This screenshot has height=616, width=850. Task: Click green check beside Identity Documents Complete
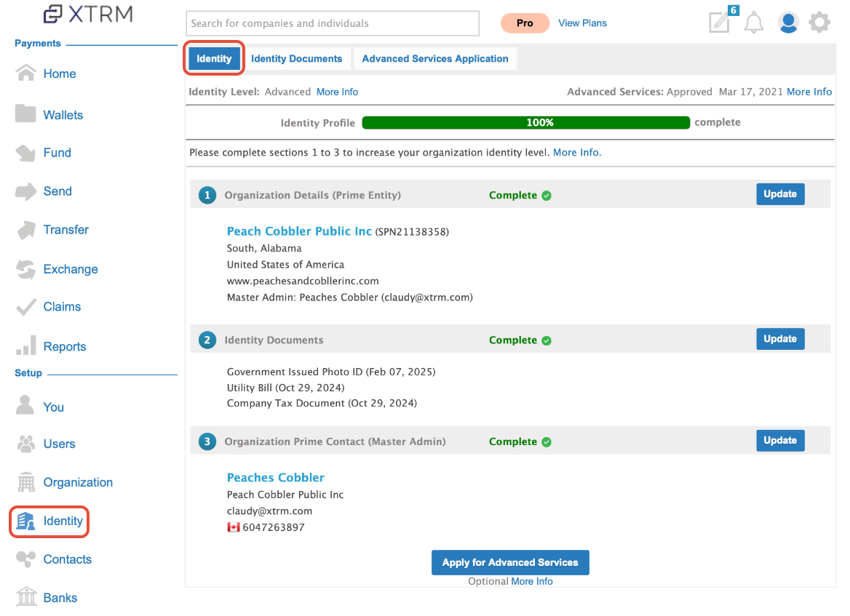click(x=547, y=340)
